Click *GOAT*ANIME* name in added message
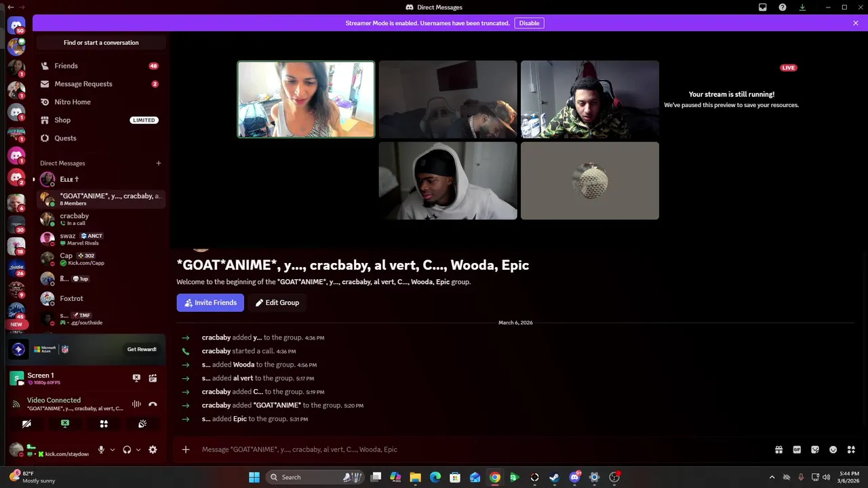Image resolution: width=868 pixels, height=488 pixels. pyautogui.click(x=277, y=405)
